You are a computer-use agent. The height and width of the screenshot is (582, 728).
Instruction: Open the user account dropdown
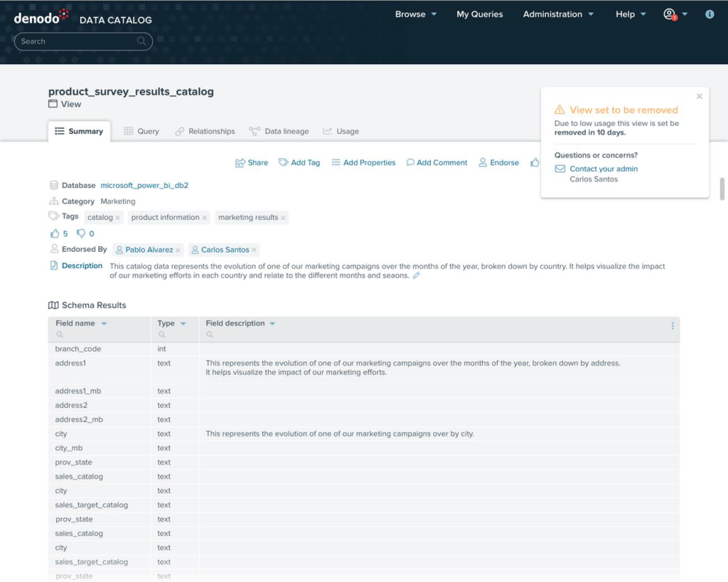click(x=675, y=14)
